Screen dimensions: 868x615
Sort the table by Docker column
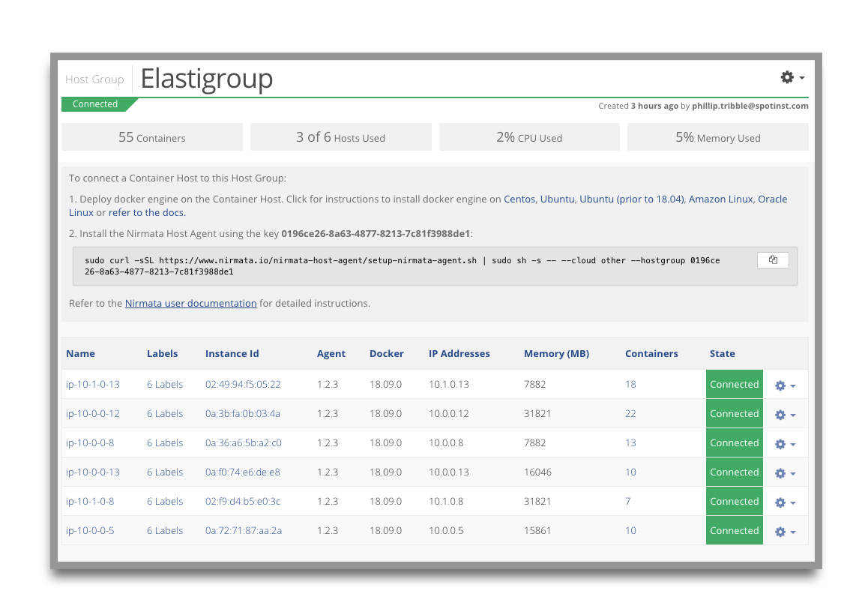386,353
